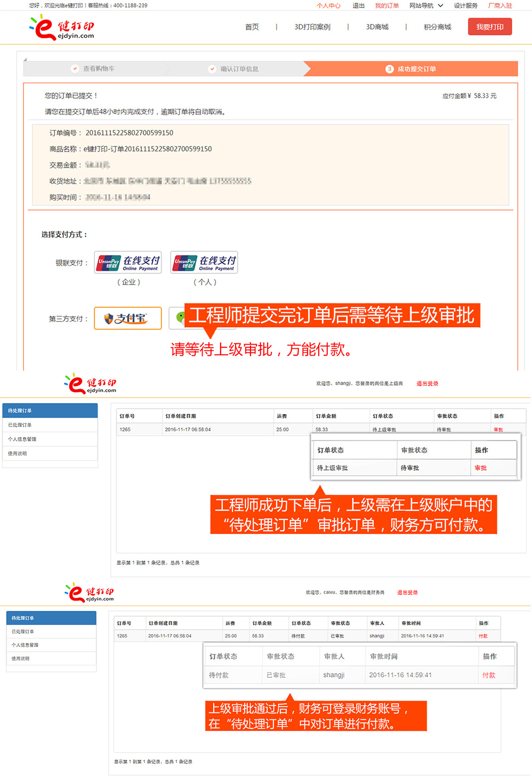
Task: Open 3D打印案例 navigation item
Action: 312,27
